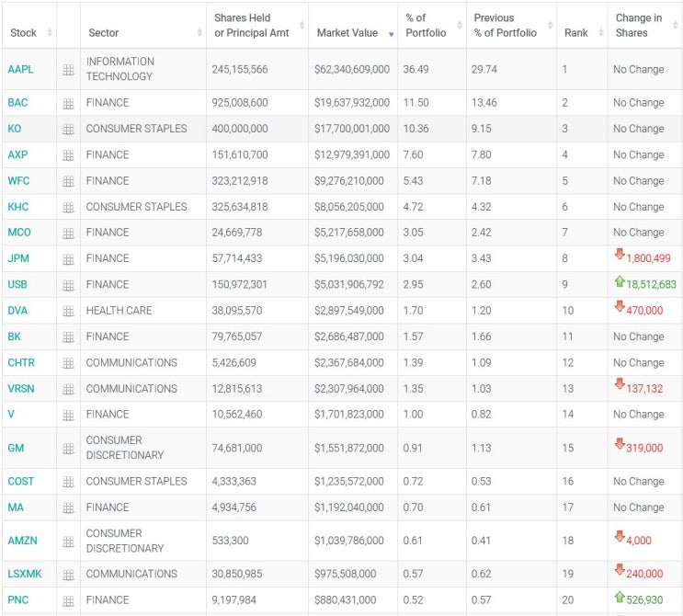Click the previous portfolio percent 29.74

point(484,69)
